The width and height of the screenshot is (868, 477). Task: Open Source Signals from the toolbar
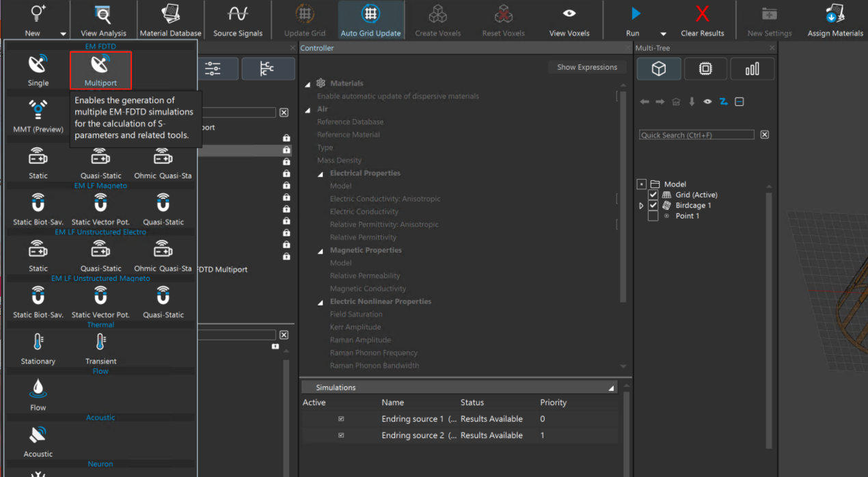tap(238, 21)
